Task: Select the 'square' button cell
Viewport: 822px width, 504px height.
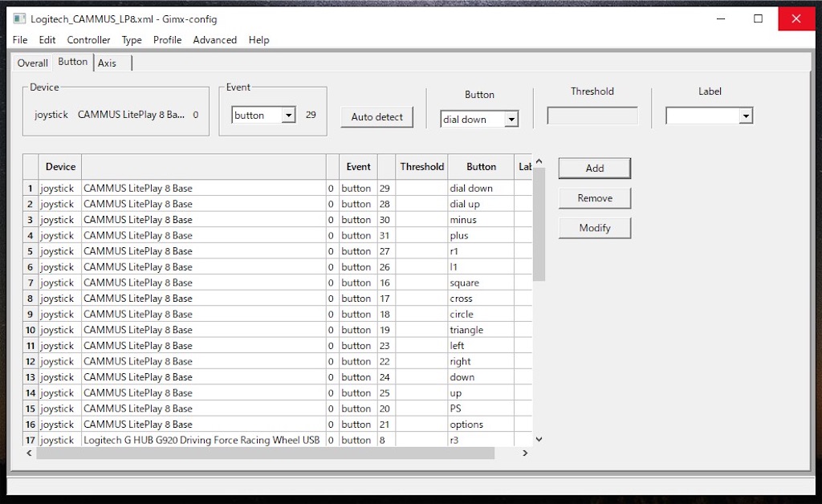Action: pyautogui.click(x=481, y=282)
